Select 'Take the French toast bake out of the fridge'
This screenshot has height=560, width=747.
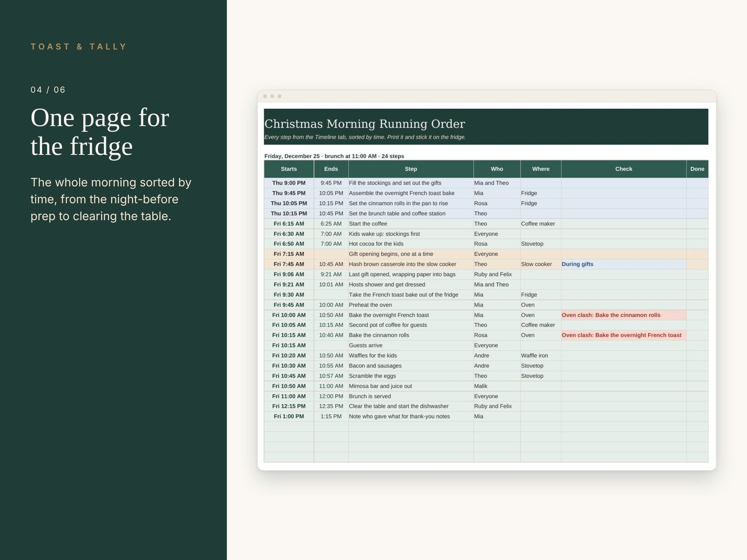click(x=411, y=294)
